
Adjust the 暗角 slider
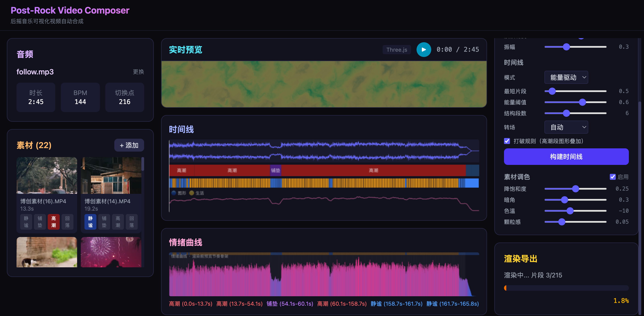point(575,200)
